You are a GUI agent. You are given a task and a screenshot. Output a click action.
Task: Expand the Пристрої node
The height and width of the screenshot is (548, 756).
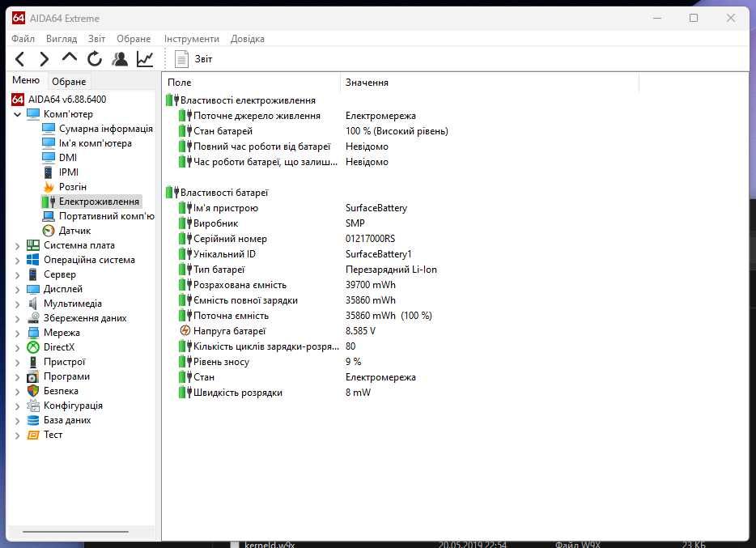click(17, 363)
